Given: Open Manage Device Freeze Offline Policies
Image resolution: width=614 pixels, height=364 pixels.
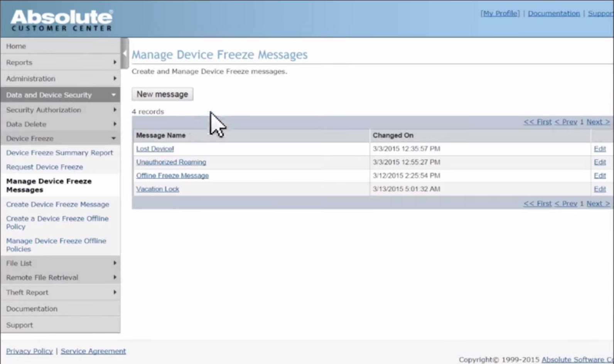Looking at the screenshot, I should pos(56,245).
